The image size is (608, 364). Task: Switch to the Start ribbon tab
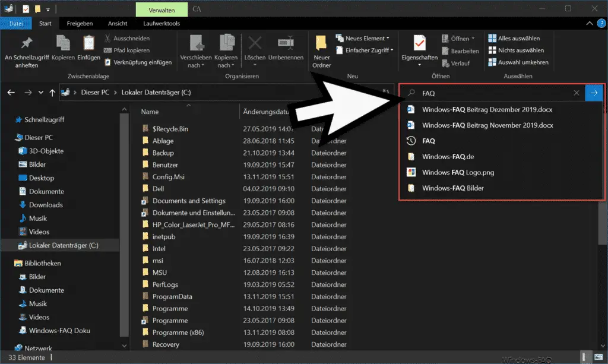tap(45, 23)
